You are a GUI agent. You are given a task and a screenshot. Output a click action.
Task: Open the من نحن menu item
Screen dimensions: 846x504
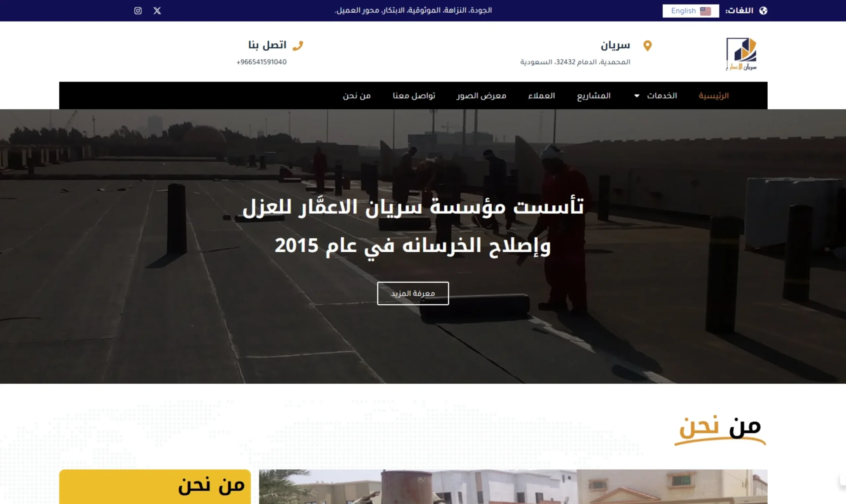click(x=357, y=96)
